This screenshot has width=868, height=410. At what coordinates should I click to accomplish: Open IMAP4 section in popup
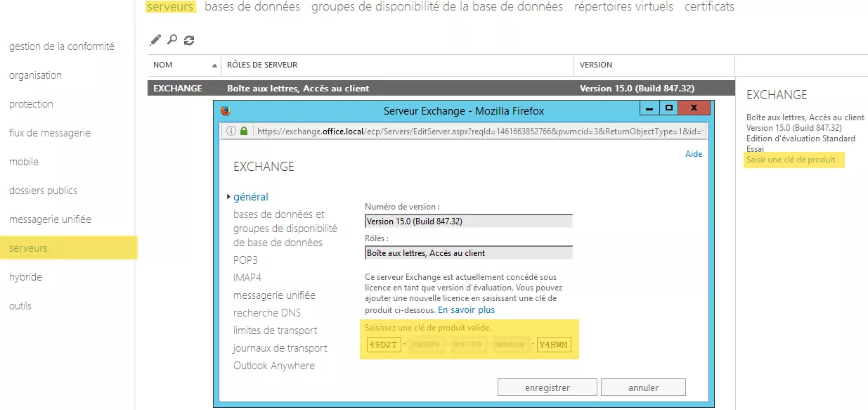(x=247, y=278)
